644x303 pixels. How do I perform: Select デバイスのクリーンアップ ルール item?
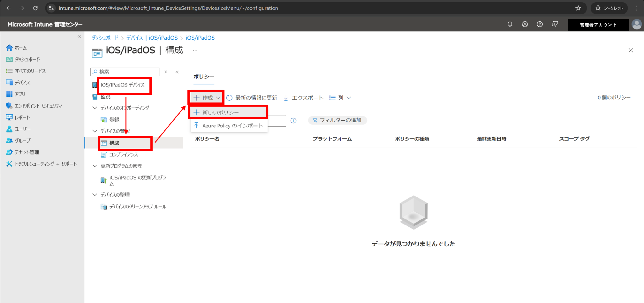(138, 206)
